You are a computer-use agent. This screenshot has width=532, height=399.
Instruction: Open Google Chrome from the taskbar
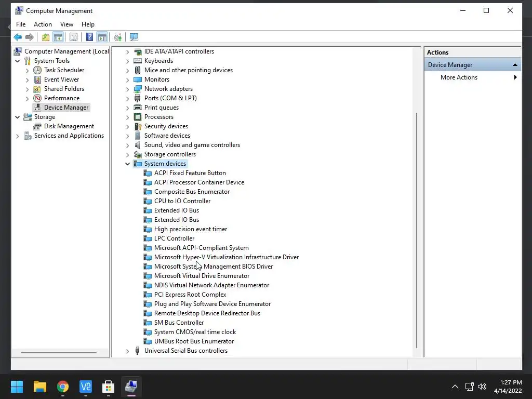(63, 387)
